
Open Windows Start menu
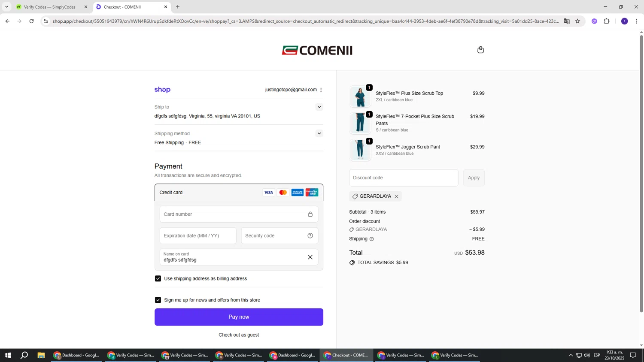(7, 355)
